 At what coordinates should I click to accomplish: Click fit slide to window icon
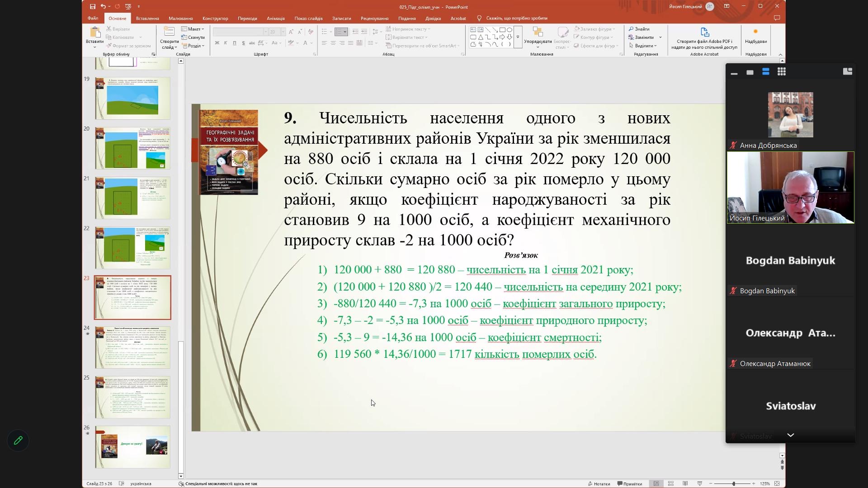[x=777, y=483]
